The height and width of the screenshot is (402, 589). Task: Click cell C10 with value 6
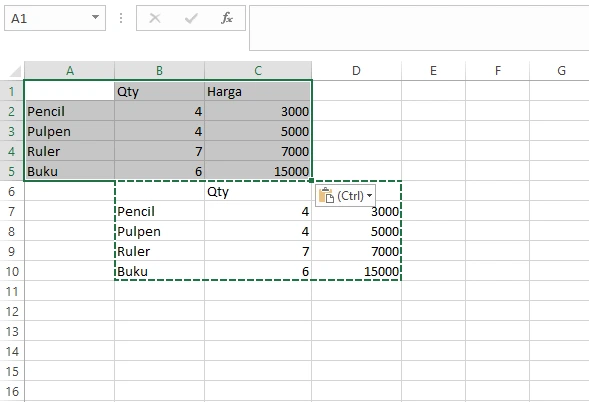258,271
